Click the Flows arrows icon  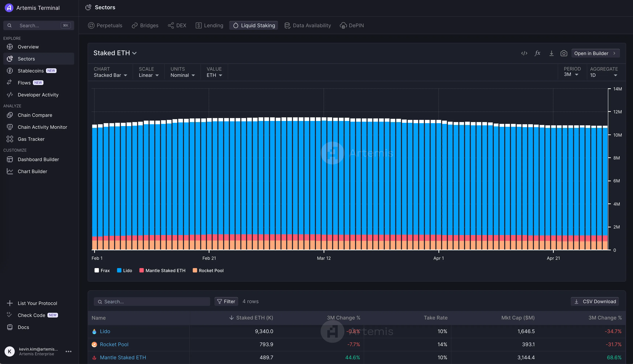pos(9,82)
